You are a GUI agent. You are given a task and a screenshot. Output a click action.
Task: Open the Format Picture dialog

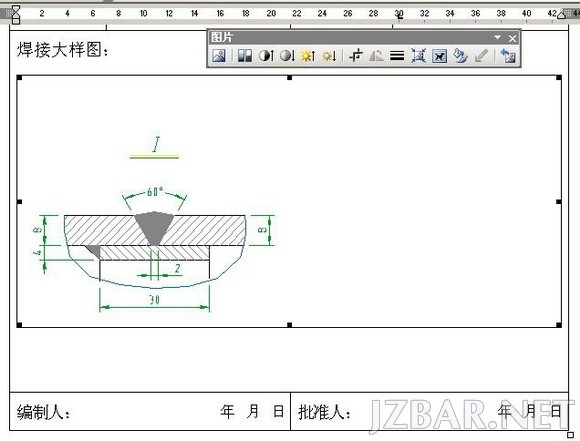point(460,56)
